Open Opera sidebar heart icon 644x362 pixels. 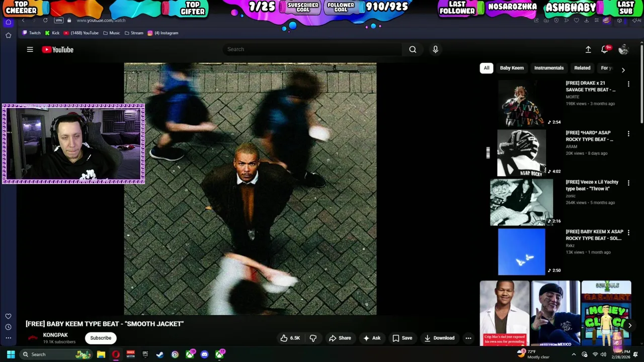click(x=8, y=316)
